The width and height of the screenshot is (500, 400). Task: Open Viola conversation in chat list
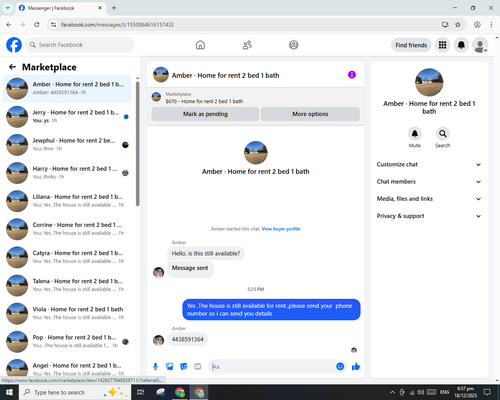[67, 313]
